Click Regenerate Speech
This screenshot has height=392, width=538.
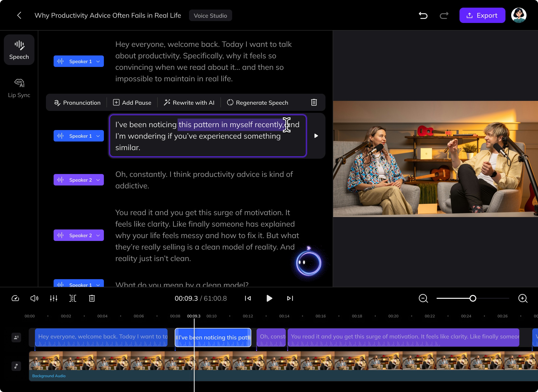coord(258,103)
